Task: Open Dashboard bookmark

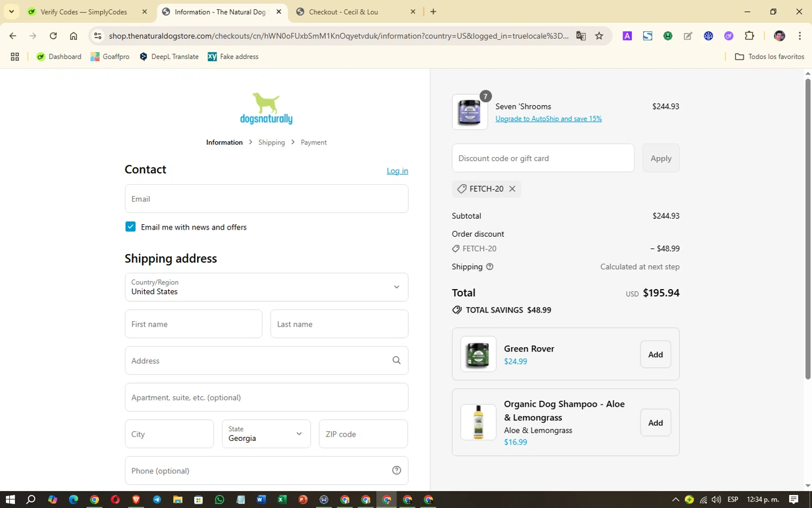Action: (x=58, y=56)
